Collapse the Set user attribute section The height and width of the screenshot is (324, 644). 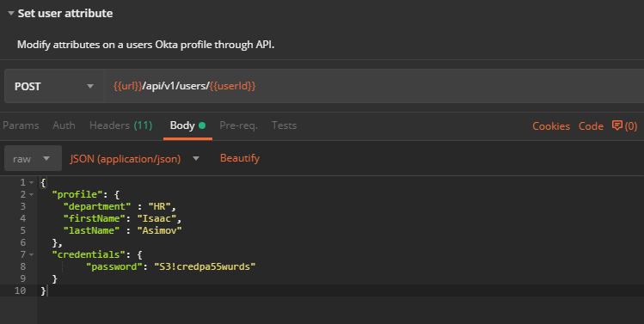[10, 13]
